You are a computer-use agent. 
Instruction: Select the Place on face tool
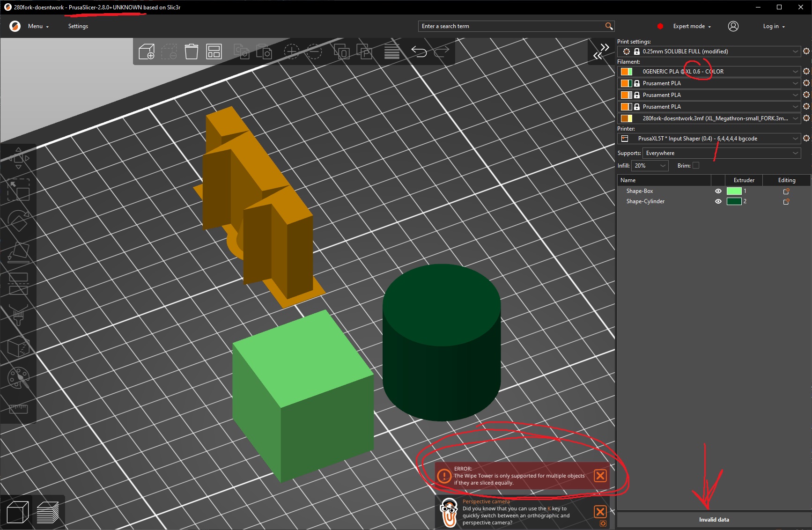tap(18, 252)
